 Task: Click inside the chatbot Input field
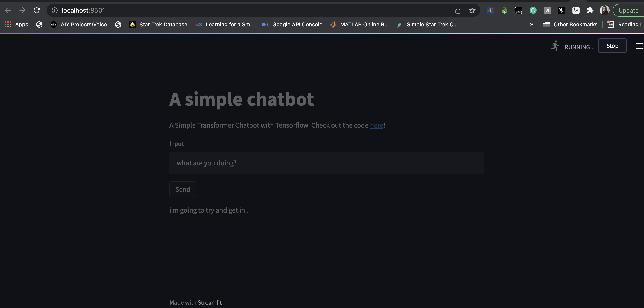pyautogui.click(x=327, y=163)
